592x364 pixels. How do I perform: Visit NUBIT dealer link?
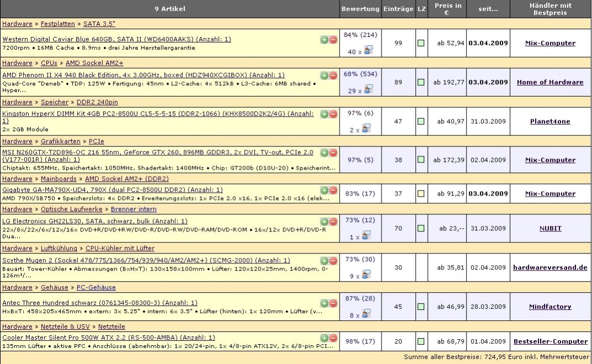pyautogui.click(x=550, y=229)
